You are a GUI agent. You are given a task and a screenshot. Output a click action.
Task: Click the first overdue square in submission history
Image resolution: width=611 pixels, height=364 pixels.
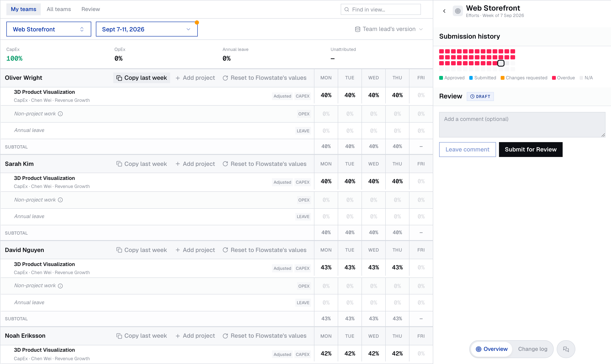pos(441,51)
